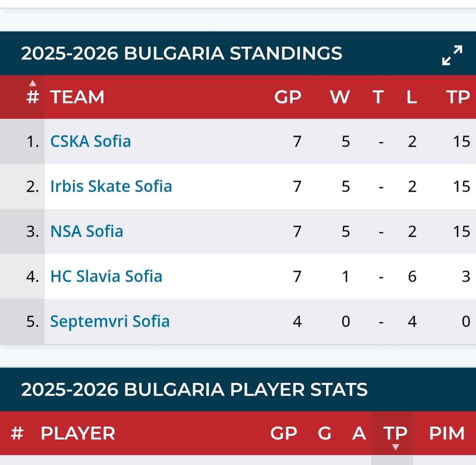Sort standings by L losses column
This screenshot has height=465, width=476.
412,96
